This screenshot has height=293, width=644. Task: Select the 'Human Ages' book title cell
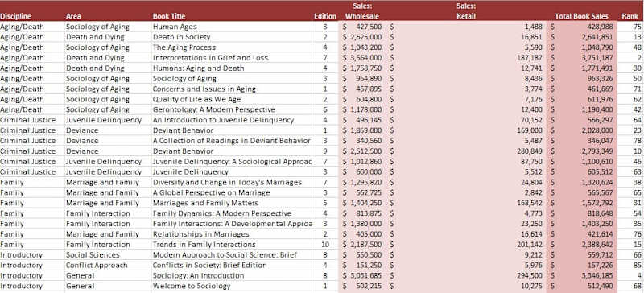pos(231,27)
